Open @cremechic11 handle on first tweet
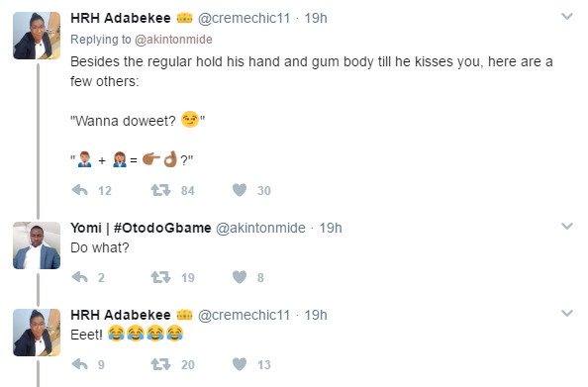This screenshot has width=588, height=387. [x=244, y=18]
